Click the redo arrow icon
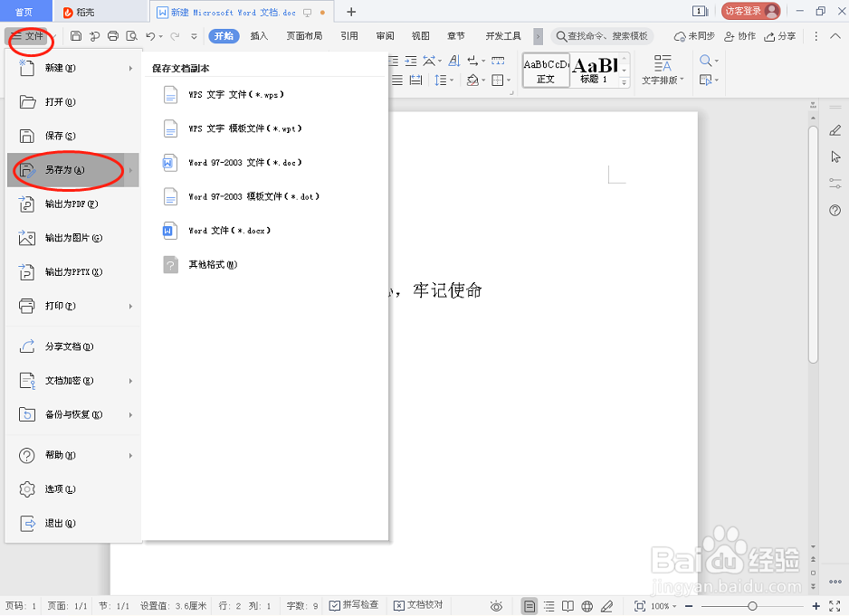Image resolution: width=849 pixels, height=616 pixels. click(175, 36)
